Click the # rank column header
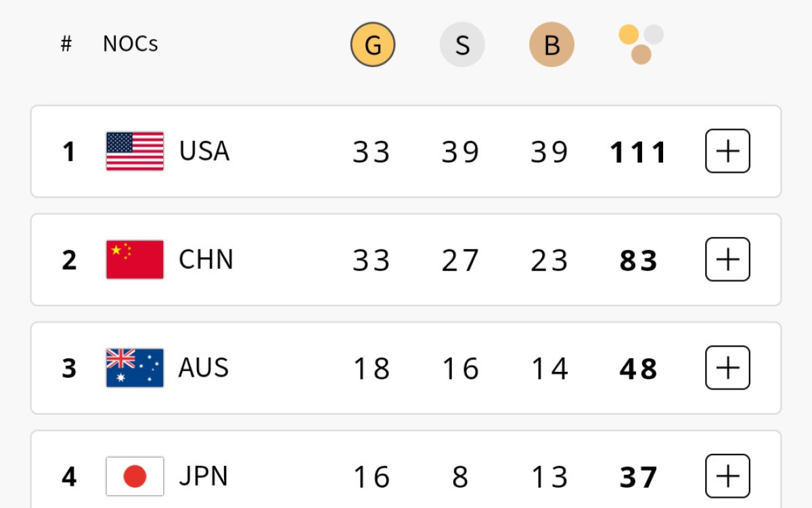This screenshot has height=508, width=812. click(66, 44)
